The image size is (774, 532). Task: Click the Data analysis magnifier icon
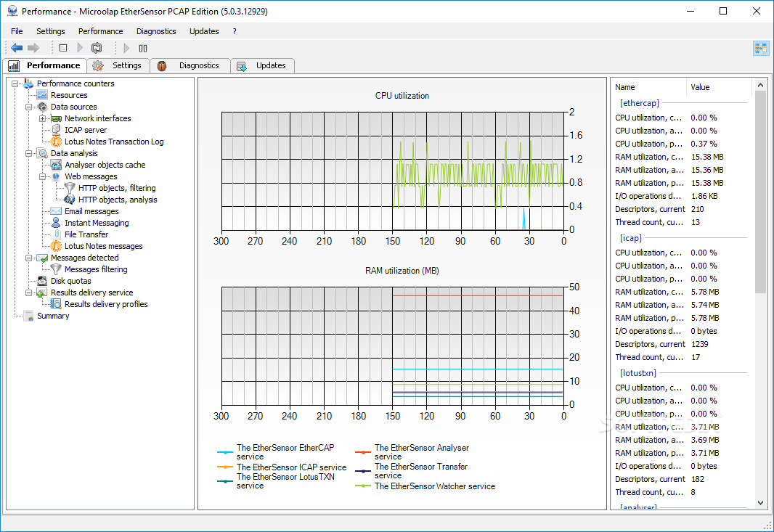[42, 153]
